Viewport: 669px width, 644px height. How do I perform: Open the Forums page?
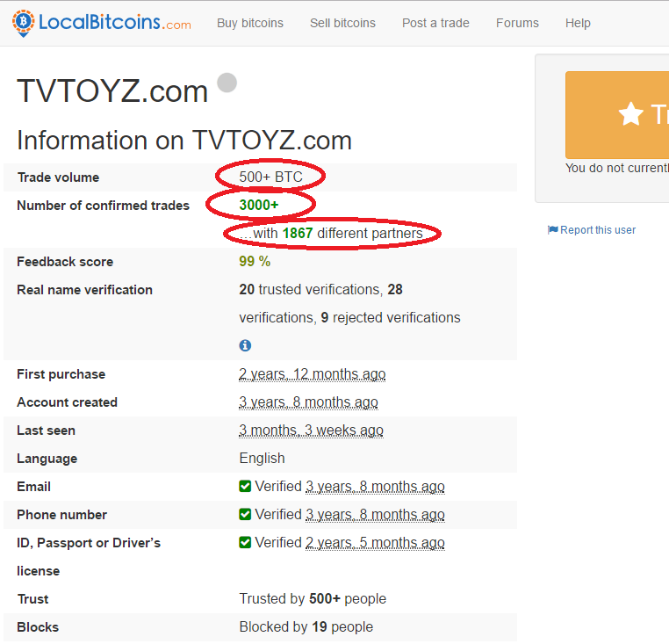tap(517, 23)
